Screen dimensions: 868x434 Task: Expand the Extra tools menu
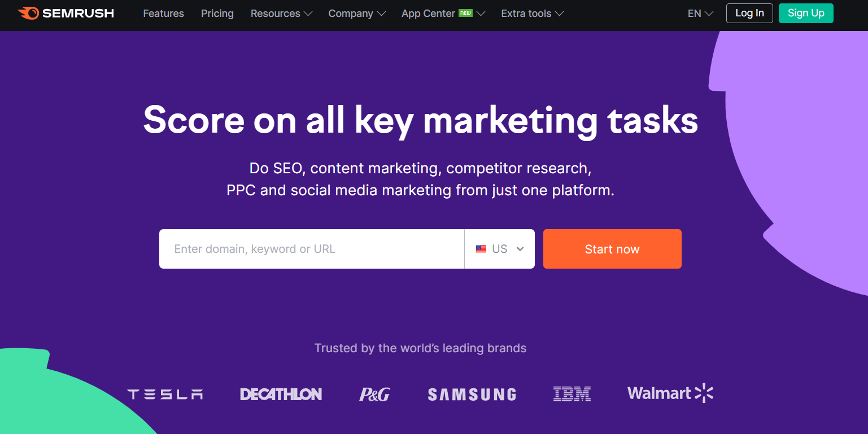[x=532, y=14]
